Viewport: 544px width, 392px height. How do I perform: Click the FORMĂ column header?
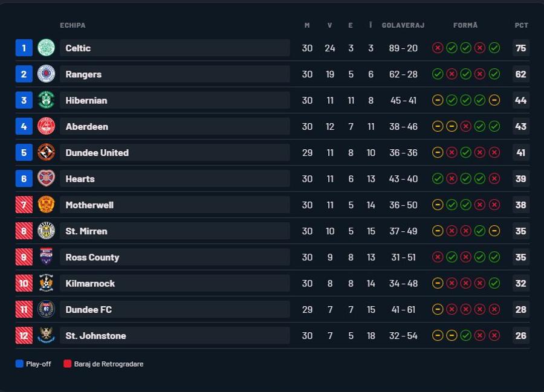coord(465,25)
